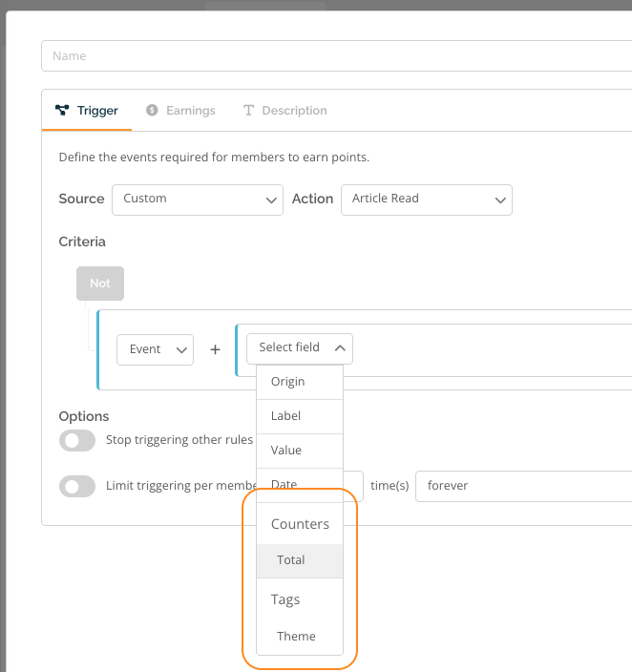Select Theme under Tags
This screenshot has height=672, width=632.
coord(300,637)
